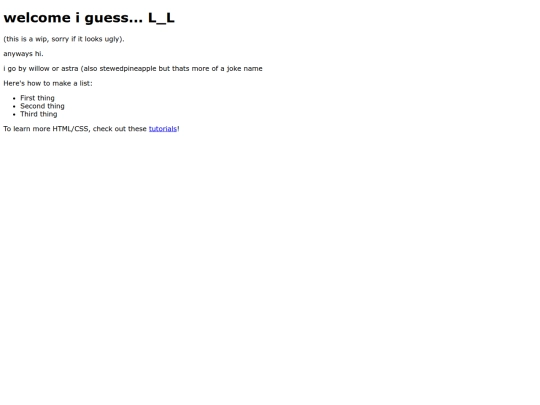The height and width of the screenshot is (405, 540).
Task: Select the '(this is a wip...' paragraph
Action: 64,39
